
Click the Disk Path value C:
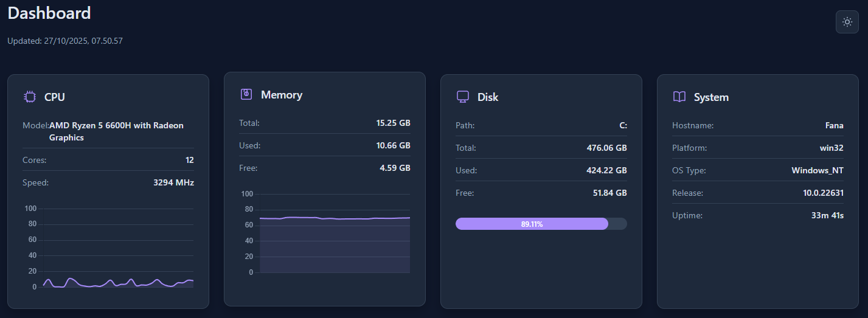coord(623,125)
